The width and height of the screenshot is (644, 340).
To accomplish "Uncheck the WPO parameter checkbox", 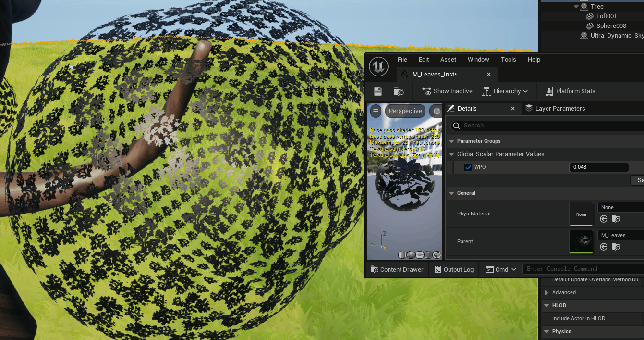I will 468,167.
